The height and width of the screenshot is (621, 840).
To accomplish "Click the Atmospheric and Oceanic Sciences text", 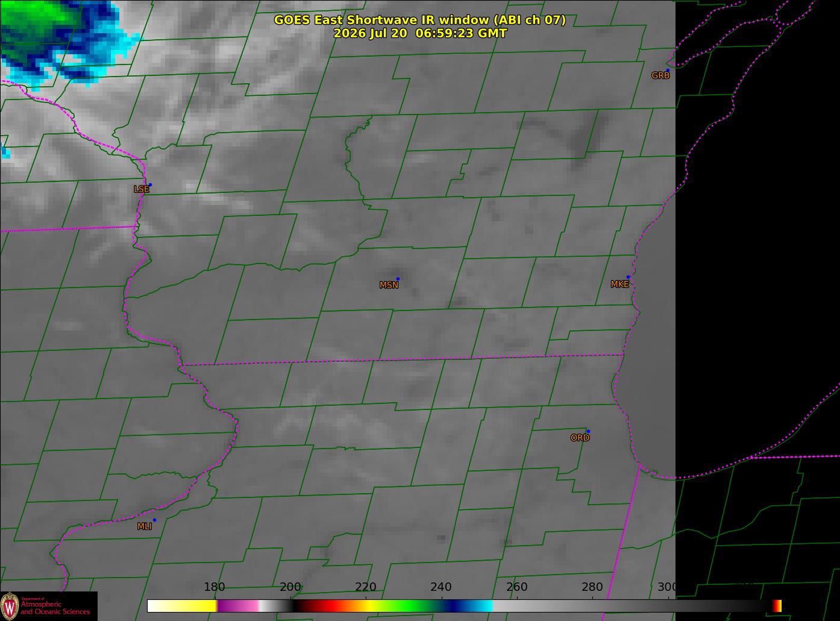I will pyautogui.click(x=55, y=608).
